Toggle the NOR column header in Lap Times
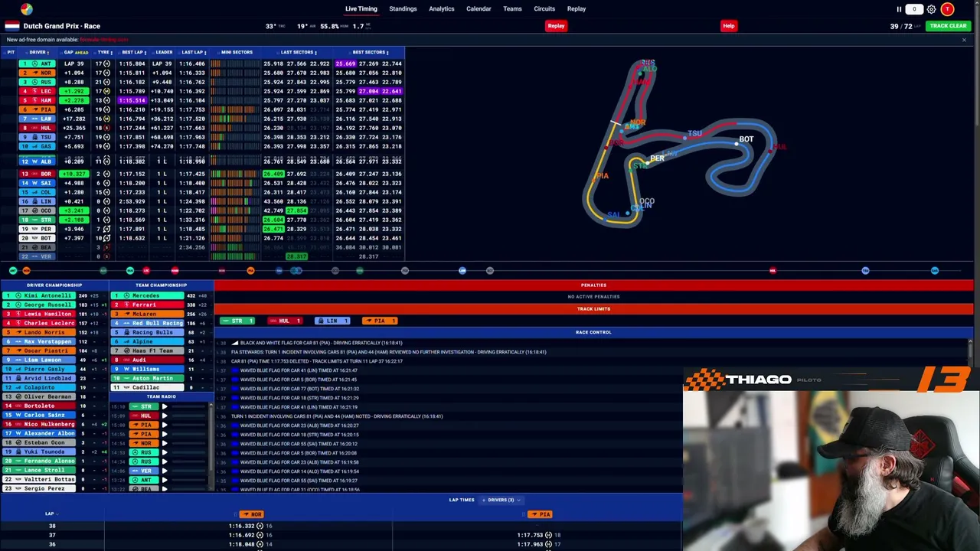 point(252,514)
